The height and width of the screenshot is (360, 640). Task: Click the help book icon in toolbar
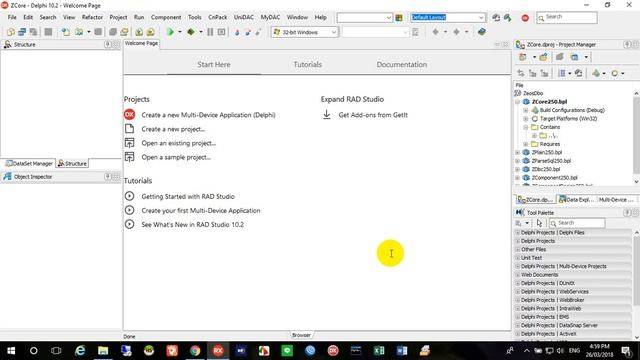pyautogui.click(x=482, y=32)
